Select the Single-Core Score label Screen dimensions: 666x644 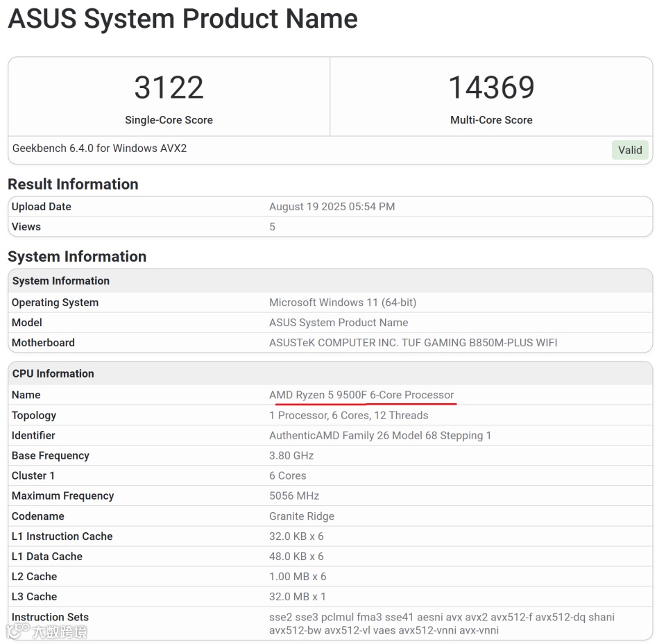[x=169, y=120]
